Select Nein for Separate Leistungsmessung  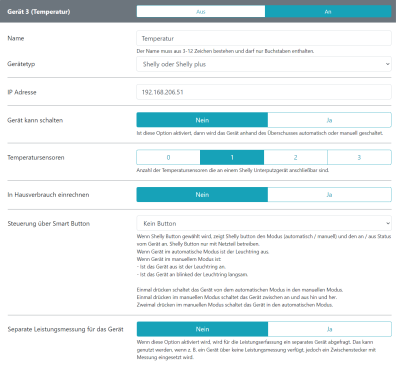pyautogui.click(x=202, y=329)
